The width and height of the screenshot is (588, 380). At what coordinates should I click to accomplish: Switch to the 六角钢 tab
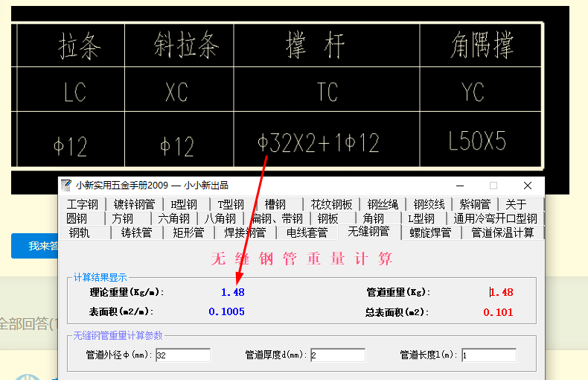coord(173,218)
